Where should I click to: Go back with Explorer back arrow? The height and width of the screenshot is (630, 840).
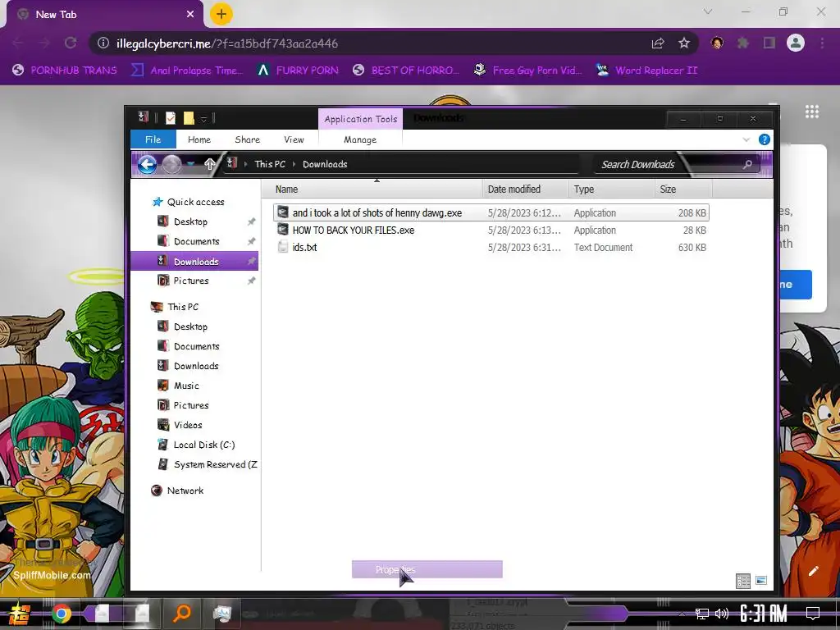pyautogui.click(x=148, y=164)
